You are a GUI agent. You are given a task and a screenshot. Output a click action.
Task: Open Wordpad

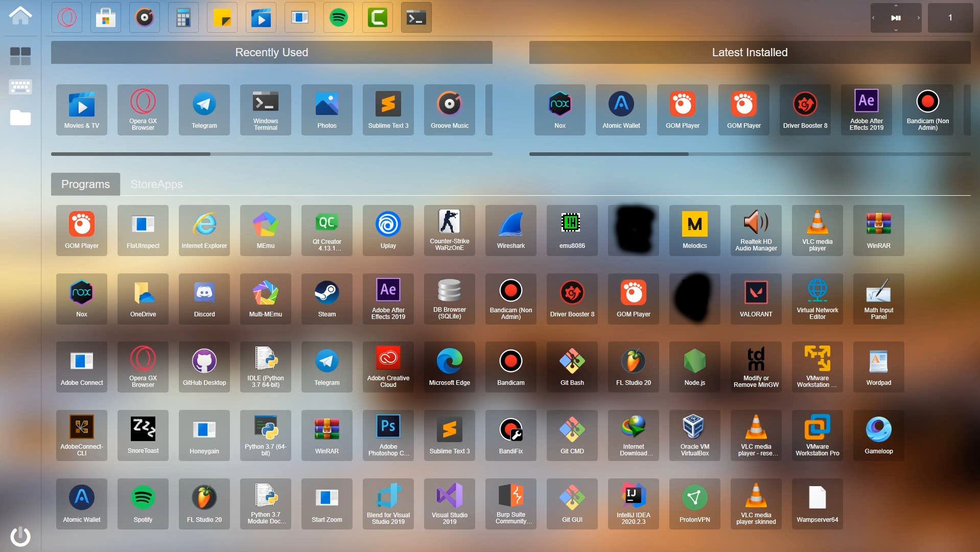tap(879, 367)
